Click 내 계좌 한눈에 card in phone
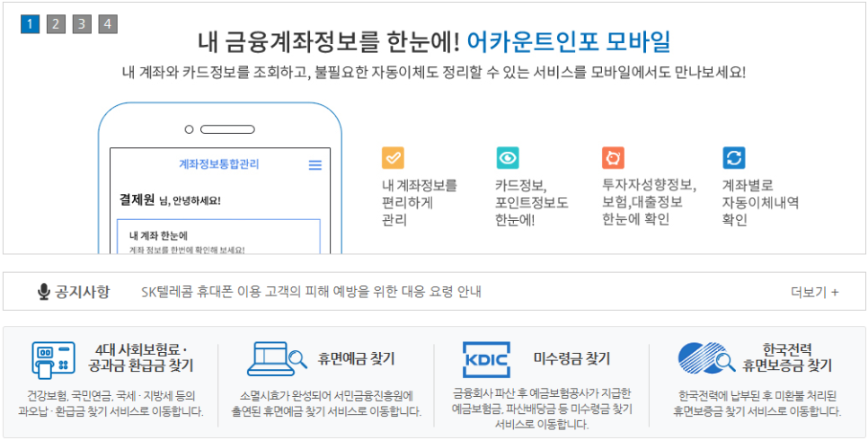The width and height of the screenshot is (868, 440). [218, 237]
